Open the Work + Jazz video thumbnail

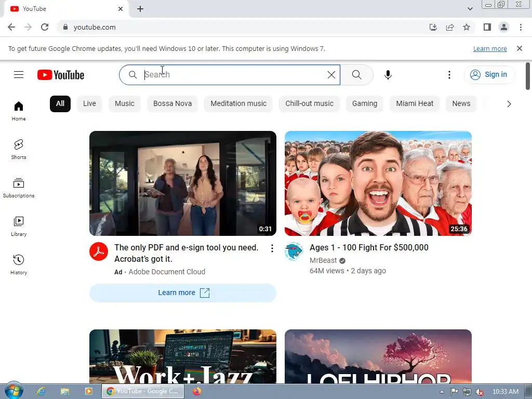183,356
